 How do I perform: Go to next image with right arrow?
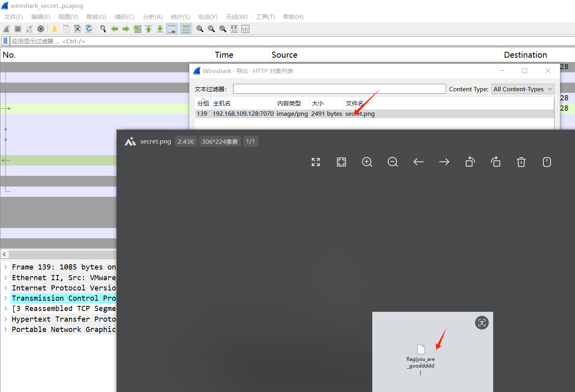444,162
